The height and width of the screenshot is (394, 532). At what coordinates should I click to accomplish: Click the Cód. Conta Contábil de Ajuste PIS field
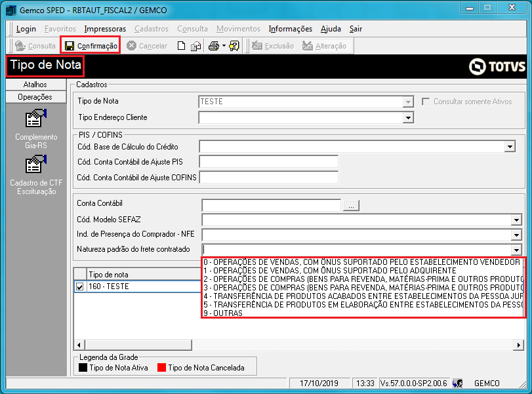[269, 162]
